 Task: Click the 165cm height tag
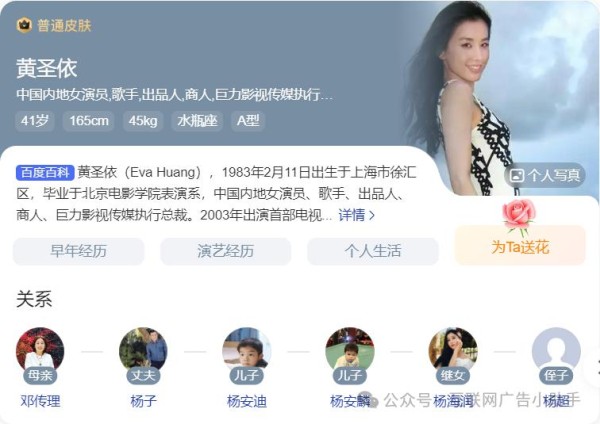[x=89, y=121]
